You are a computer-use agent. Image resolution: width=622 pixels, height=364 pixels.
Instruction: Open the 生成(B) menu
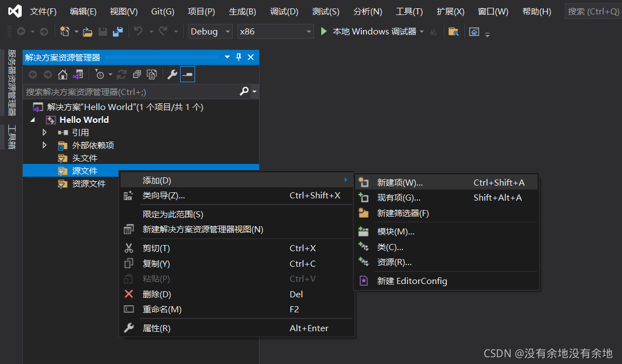pos(242,12)
